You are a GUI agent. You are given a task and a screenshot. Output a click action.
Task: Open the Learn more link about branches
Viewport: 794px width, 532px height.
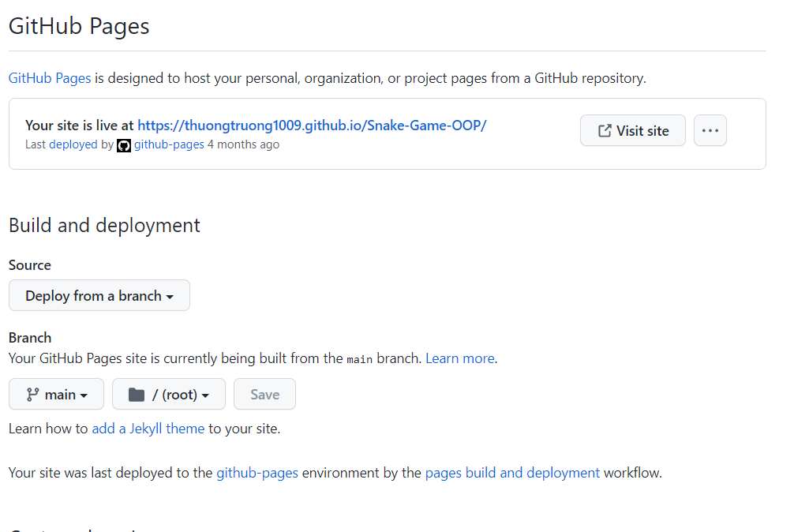tap(460, 358)
